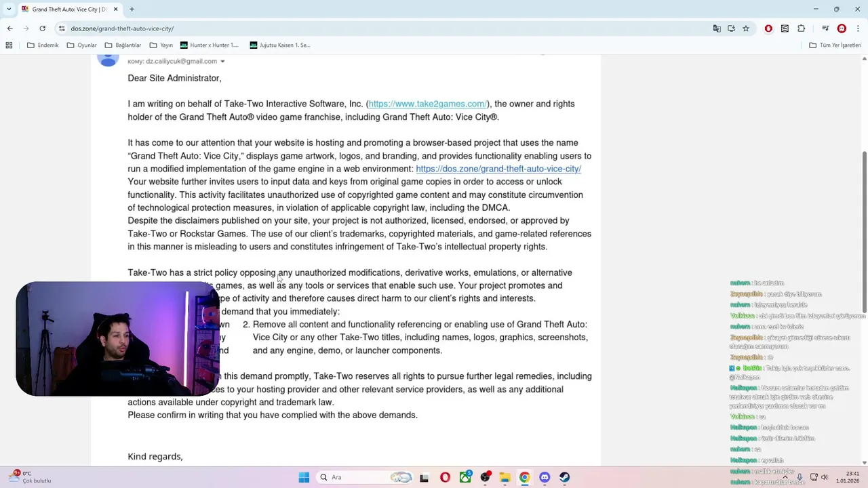This screenshot has width=868, height=488.
Task: Open the OBS Studio taskbar icon
Action: click(x=485, y=477)
